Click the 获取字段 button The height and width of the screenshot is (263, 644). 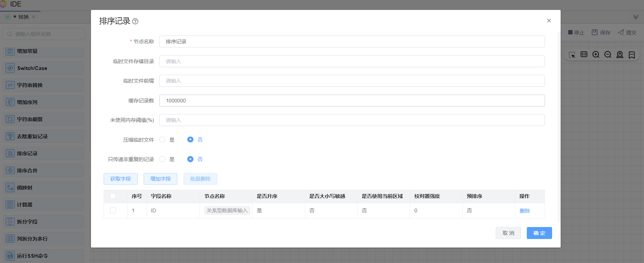point(120,179)
